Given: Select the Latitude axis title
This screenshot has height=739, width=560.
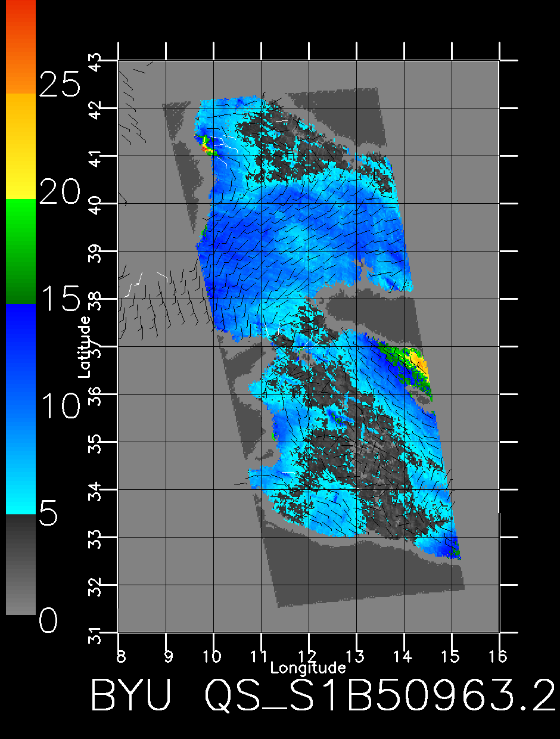Looking at the screenshot, I should [85, 347].
